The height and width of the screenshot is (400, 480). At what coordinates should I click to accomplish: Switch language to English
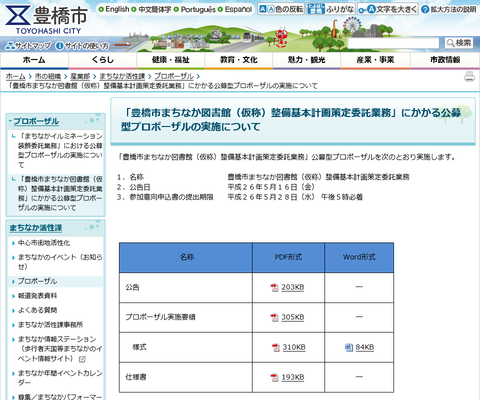(114, 9)
